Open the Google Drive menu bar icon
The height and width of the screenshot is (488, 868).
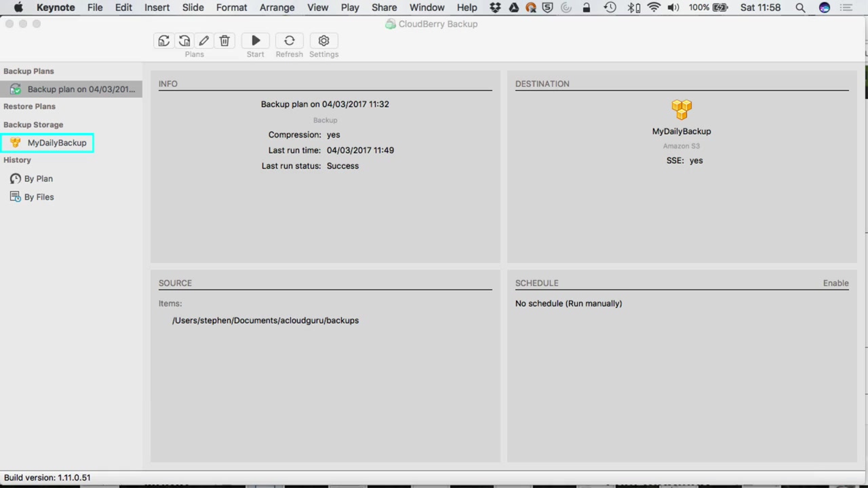513,7
